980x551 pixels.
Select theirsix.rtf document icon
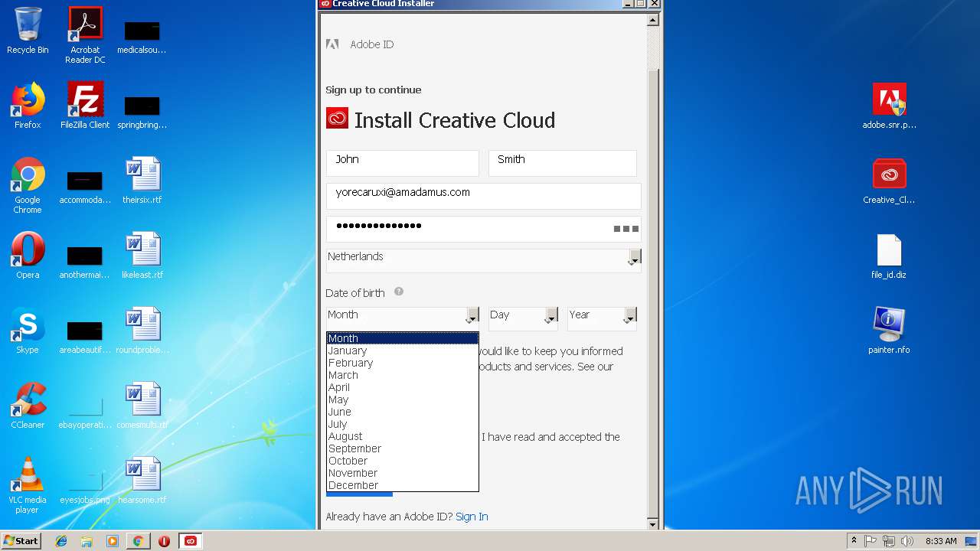[142, 181]
